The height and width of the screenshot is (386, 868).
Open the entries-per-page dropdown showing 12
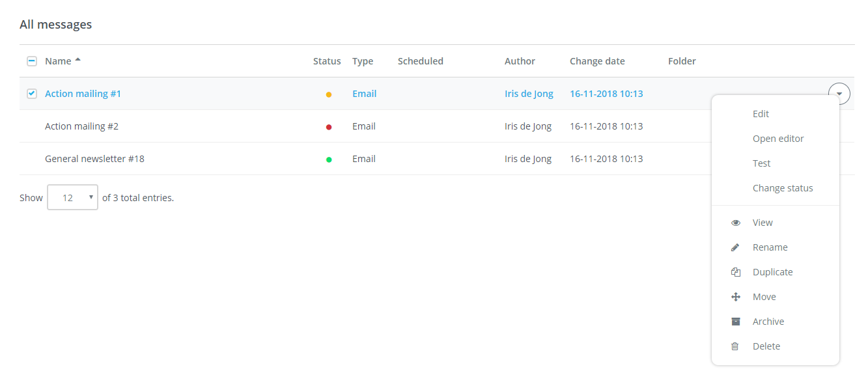pos(73,197)
